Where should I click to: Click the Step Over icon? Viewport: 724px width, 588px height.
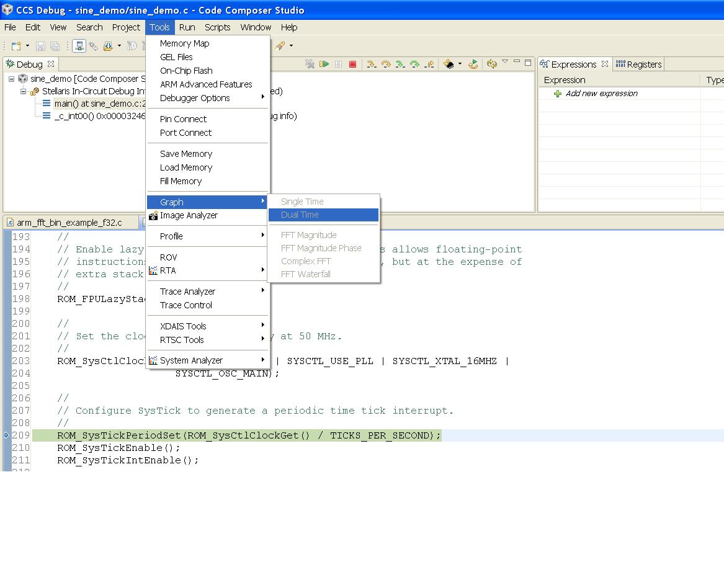385,64
